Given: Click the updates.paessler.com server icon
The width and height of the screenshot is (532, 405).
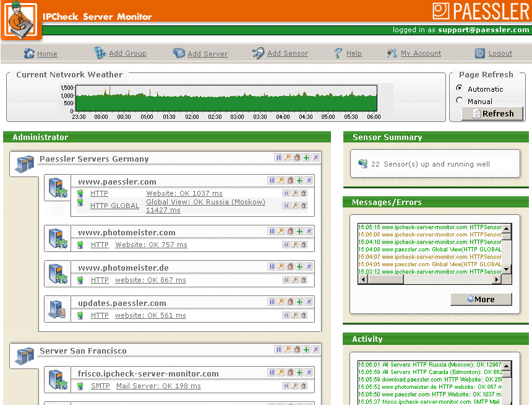Looking at the screenshot, I should 57,309.
